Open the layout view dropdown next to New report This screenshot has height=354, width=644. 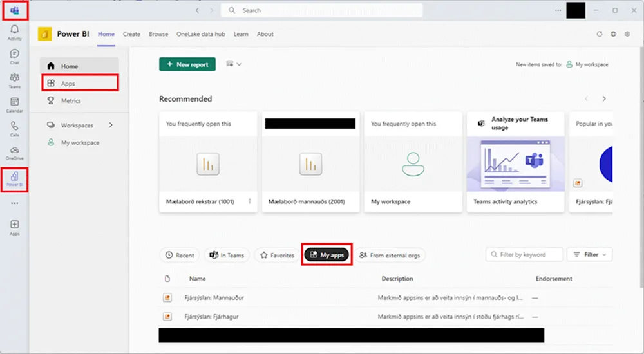point(234,64)
